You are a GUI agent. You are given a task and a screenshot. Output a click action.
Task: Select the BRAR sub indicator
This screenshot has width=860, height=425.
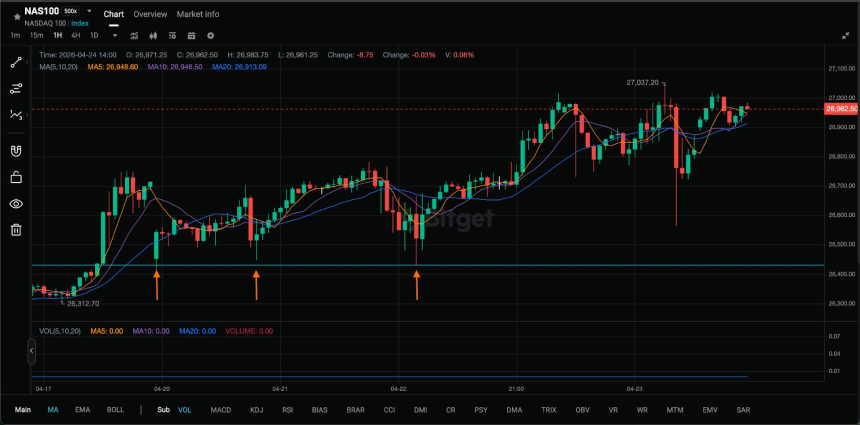355,410
